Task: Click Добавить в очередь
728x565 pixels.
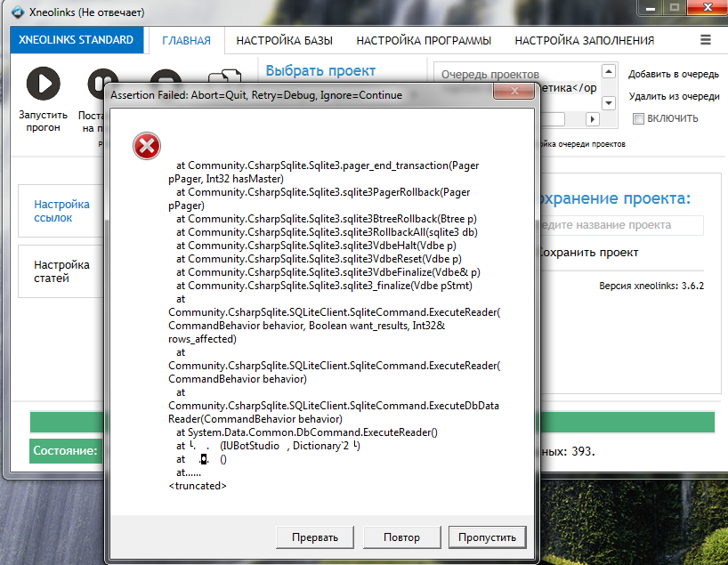Action: 673,74
